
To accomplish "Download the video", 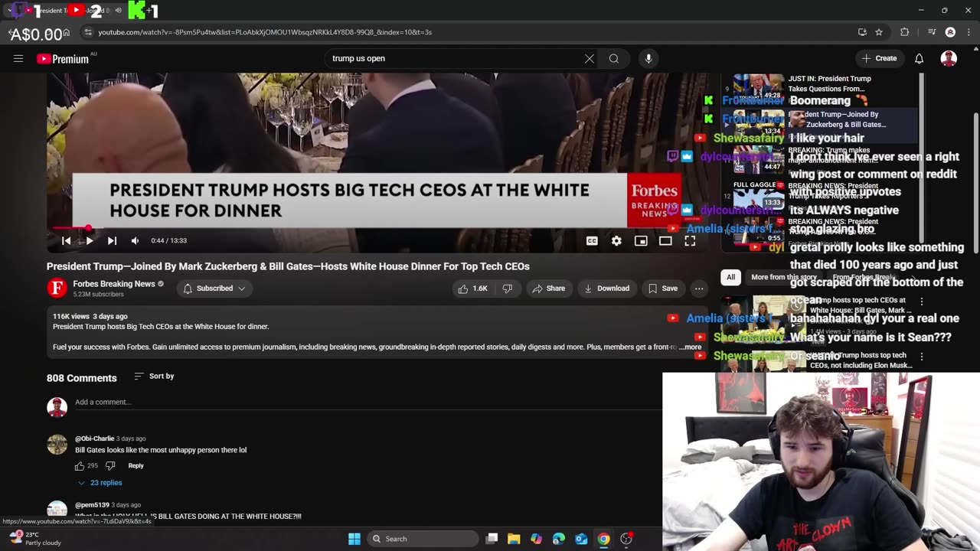I will 606,289.
